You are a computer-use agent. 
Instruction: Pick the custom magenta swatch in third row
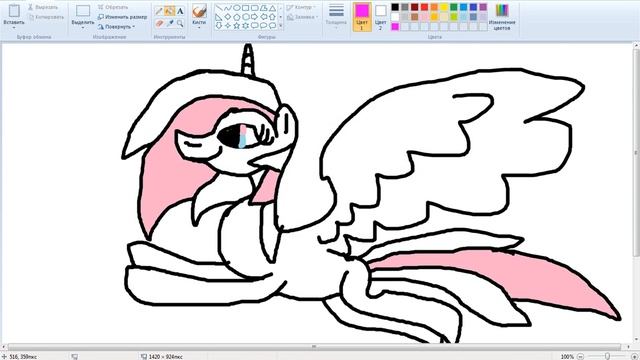tap(395, 27)
